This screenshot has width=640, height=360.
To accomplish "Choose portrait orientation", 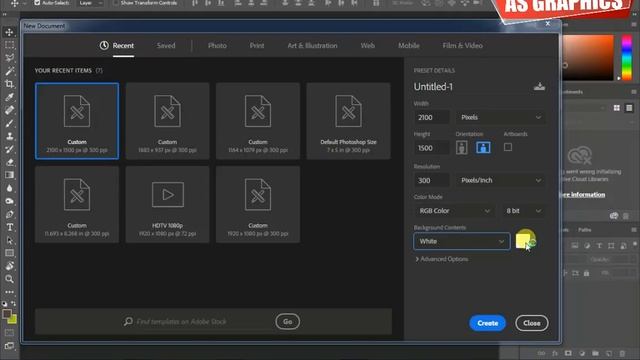I will point(462,147).
